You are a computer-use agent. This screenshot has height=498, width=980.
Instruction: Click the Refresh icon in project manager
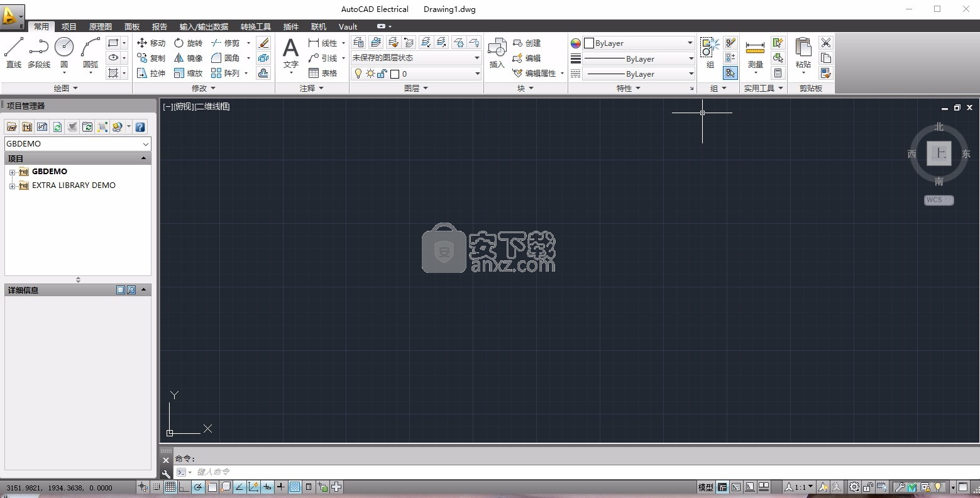tap(57, 127)
